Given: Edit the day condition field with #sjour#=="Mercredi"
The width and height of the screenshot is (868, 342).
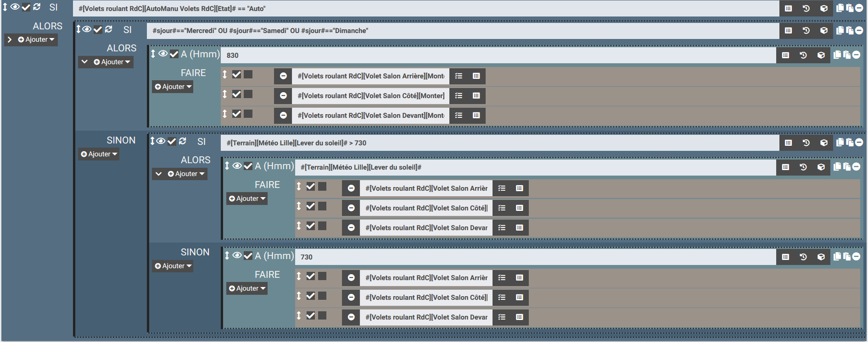Looking at the screenshot, I should 463,31.
